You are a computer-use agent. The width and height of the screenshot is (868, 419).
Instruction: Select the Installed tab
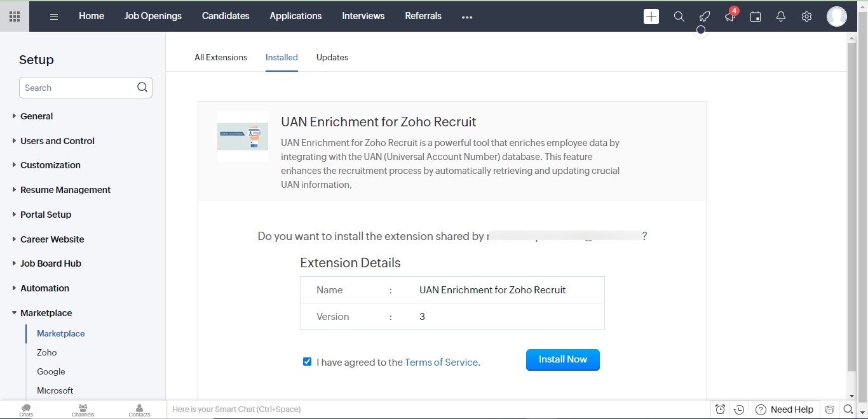[x=281, y=57]
